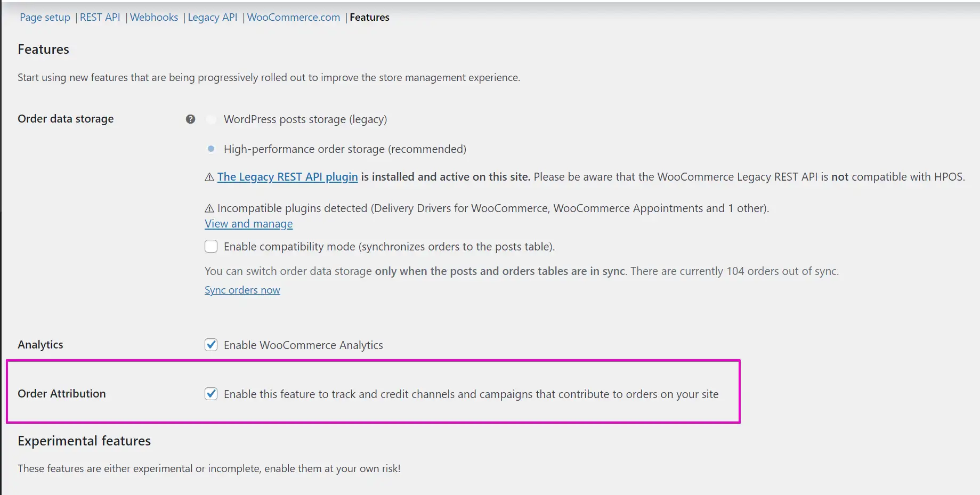Switch to the REST API section
The width and height of the screenshot is (980, 495).
(x=100, y=17)
